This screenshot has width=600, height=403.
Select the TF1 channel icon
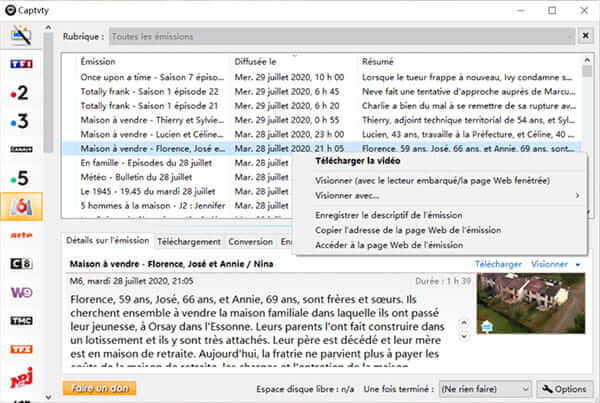[21, 64]
